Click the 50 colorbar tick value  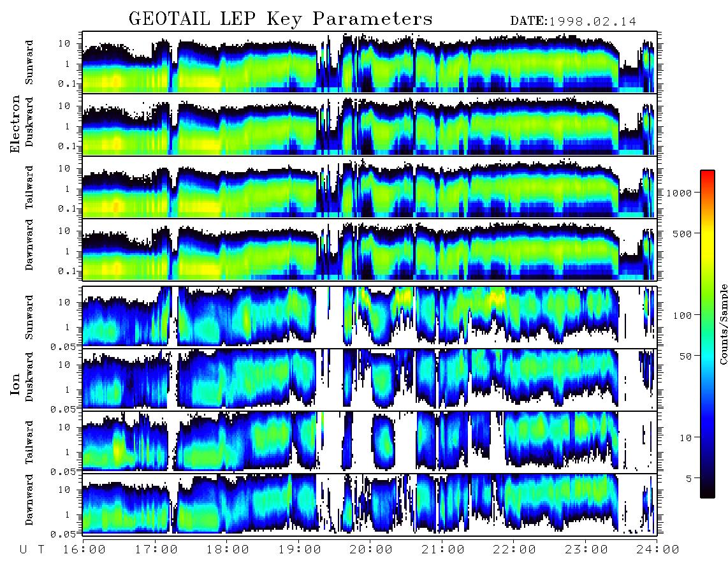tap(685, 356)
